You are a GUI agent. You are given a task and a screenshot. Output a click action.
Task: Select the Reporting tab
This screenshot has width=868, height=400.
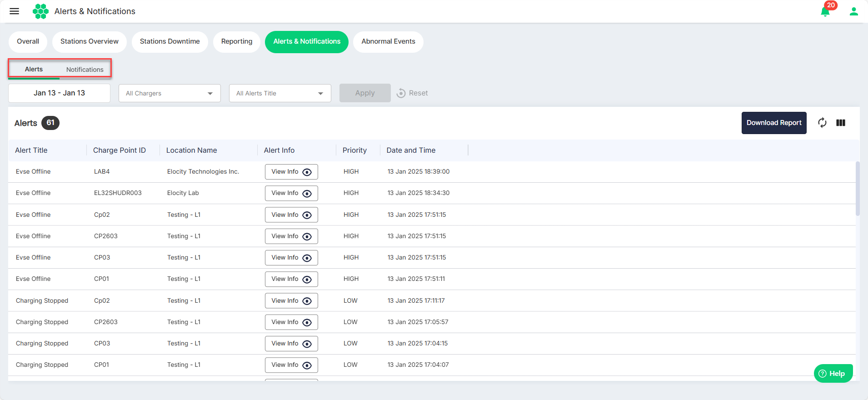tap(237, 41)
